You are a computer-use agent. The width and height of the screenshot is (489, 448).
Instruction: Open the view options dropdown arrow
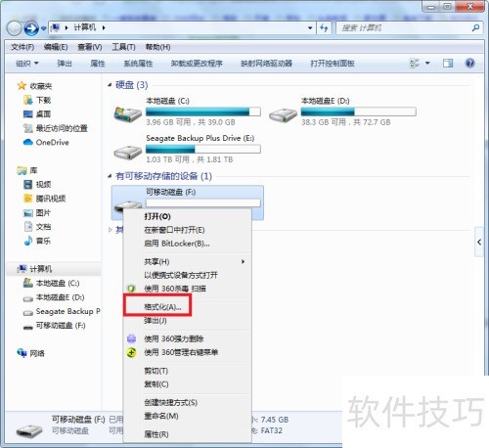tap(427, 63)
